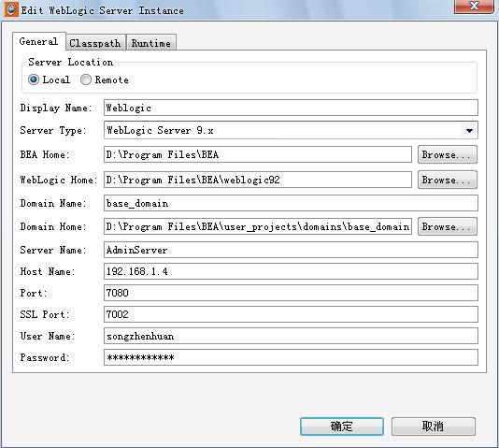499x448 pixels.
Task: Select the General tab
Action: click(x=38, y=41)
